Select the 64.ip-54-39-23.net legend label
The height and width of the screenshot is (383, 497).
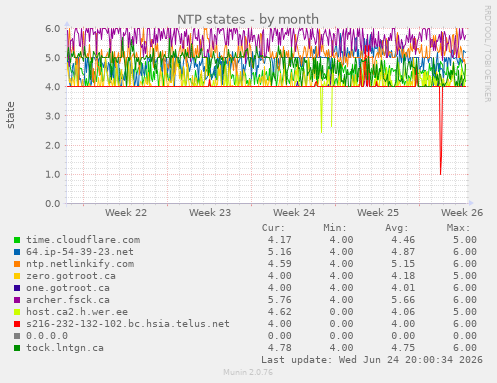click(80, 252)
